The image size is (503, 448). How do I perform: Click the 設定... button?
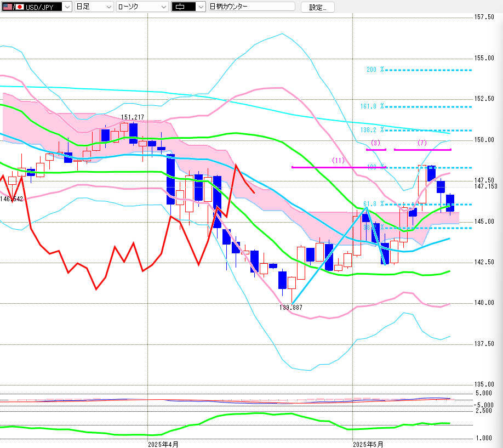coord(318,7)
